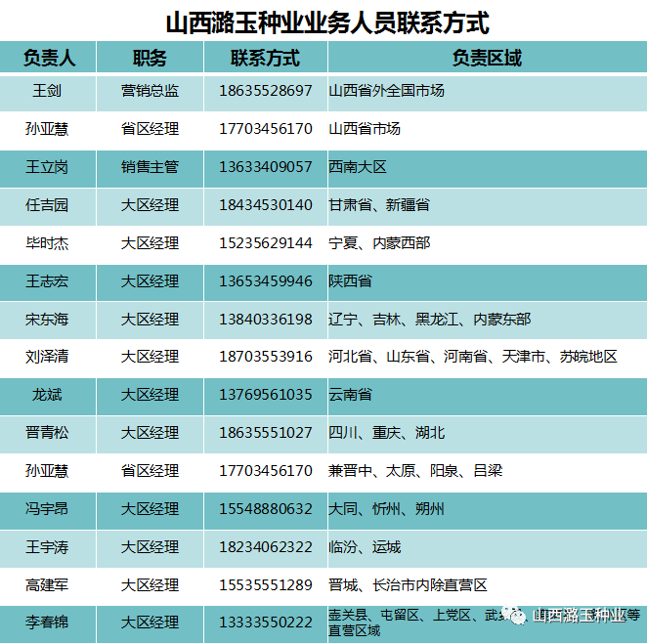Click the name 王立岗
647x644 pixels.
pyautogui.click(x=47, y=167)
